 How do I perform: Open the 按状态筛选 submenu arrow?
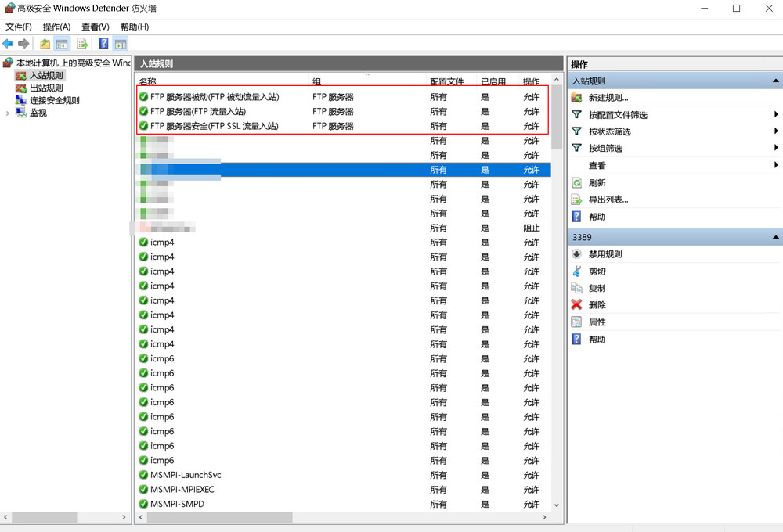[776, 131]
